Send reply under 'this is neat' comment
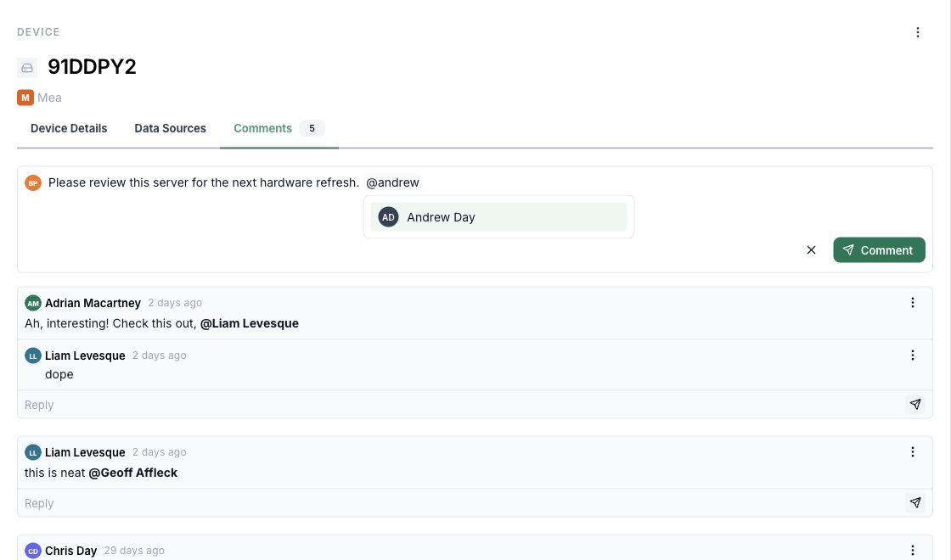Viewport: 951px width, 560px height. [915, 502]
